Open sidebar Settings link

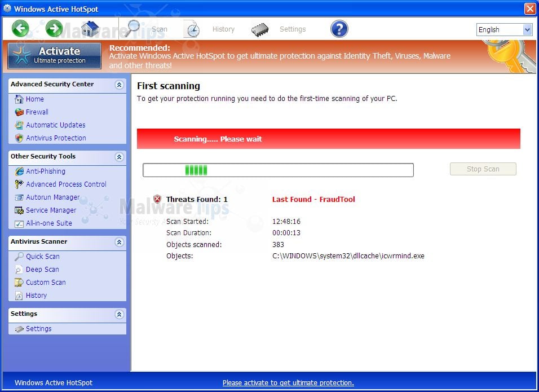click(38, 329)
